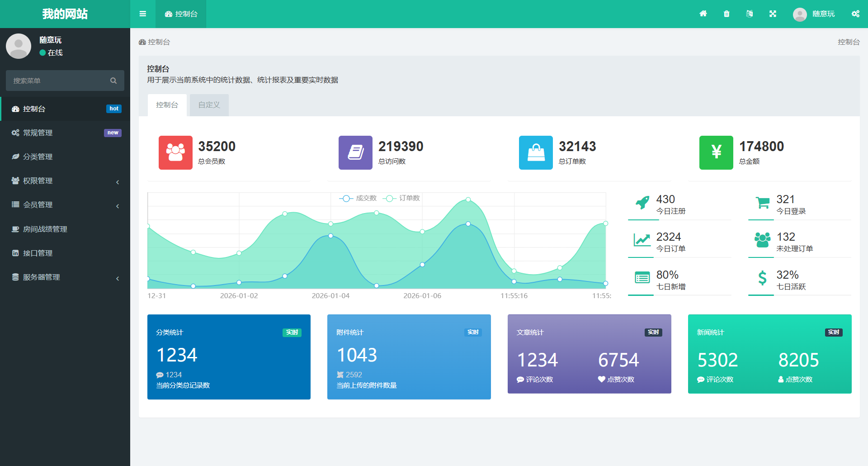Screen dimensions: 868x466
Task: Toggle fullscreen with the expand icon
Action: 773,14
